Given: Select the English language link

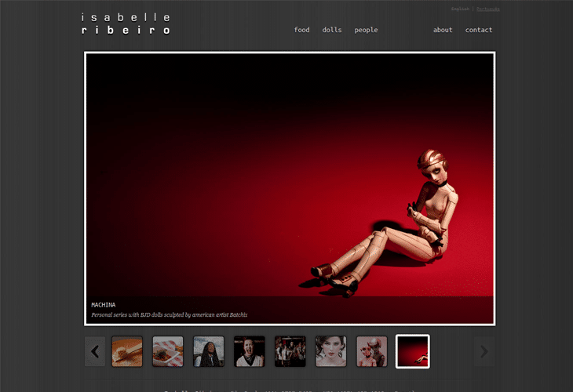Looking at the screenshot, I should point(460,9).
